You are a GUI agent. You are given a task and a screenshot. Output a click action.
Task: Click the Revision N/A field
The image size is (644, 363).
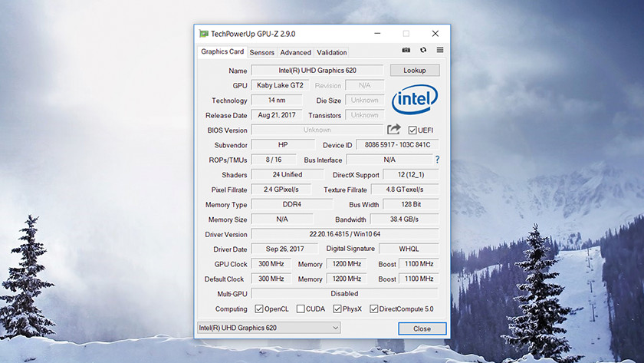coord(365,85)
